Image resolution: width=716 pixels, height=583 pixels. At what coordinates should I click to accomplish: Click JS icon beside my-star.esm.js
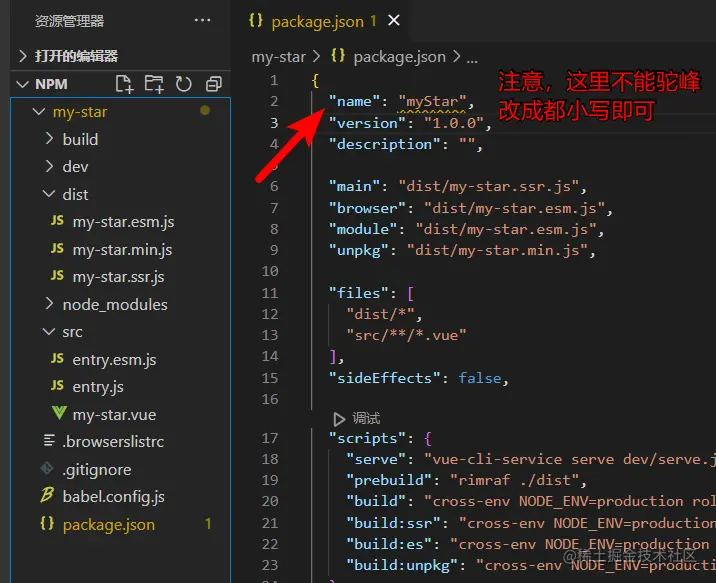click(57, 221)
